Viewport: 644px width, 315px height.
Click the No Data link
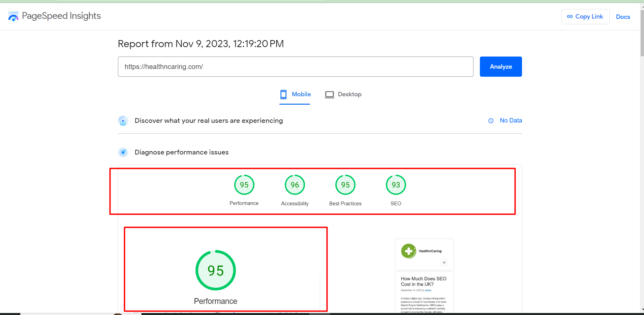[511, 120]
